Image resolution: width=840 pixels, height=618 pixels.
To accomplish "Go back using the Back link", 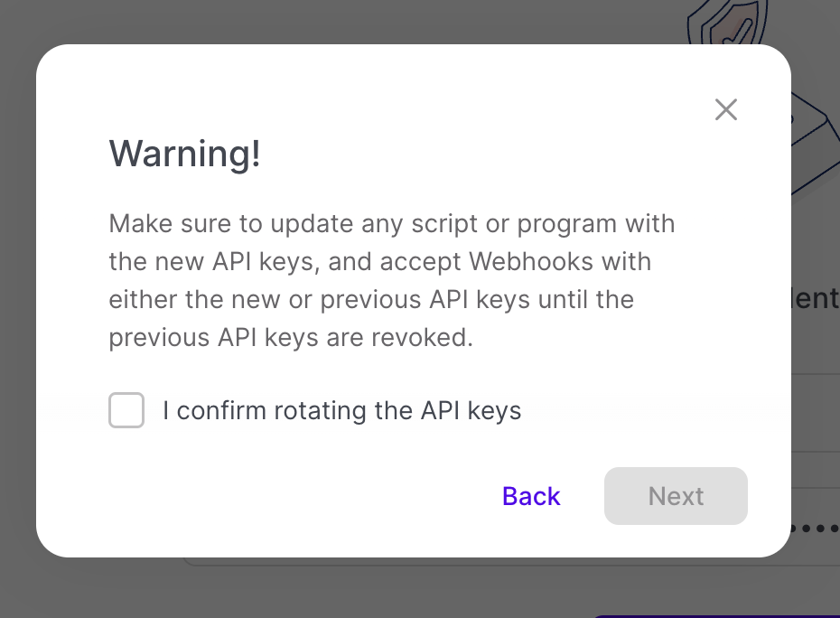I will (531, 496).
